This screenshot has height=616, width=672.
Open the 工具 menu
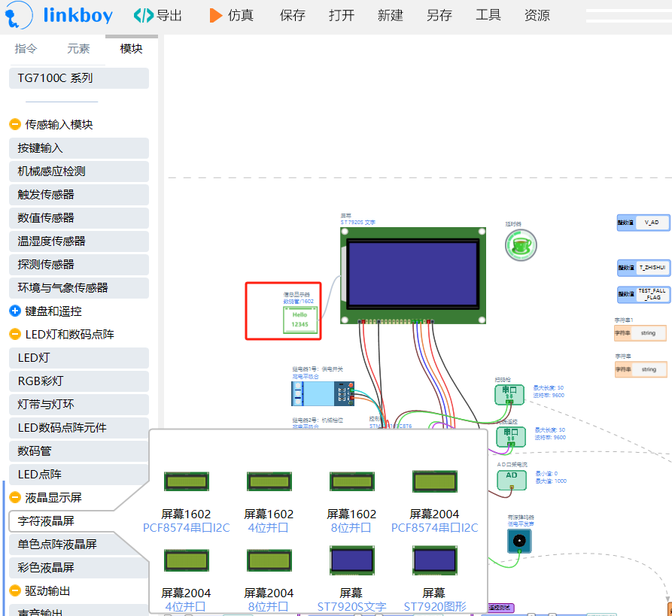point(488,16)
